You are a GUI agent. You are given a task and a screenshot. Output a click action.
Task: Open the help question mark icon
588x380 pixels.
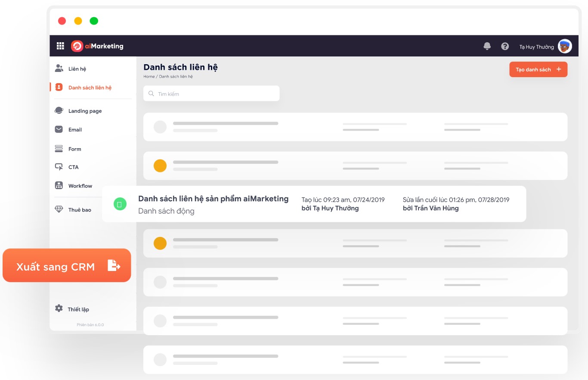(x=505, y=46)
